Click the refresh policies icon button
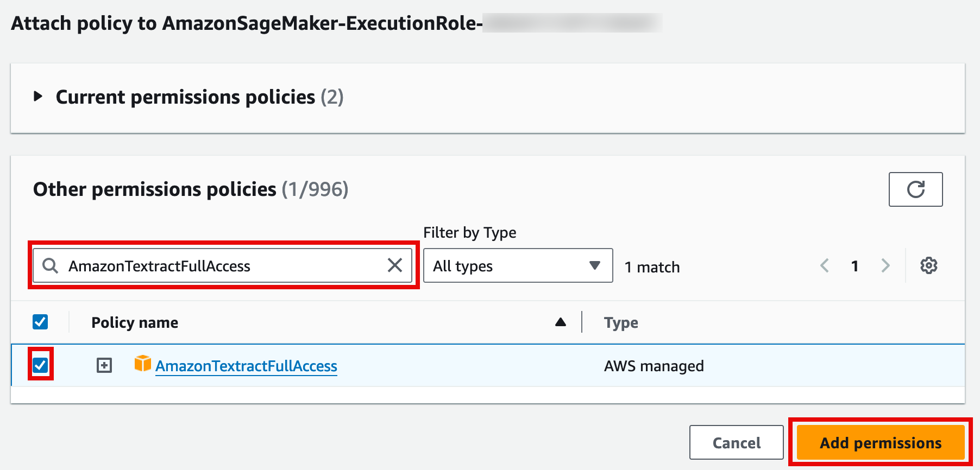 (915, 189)
